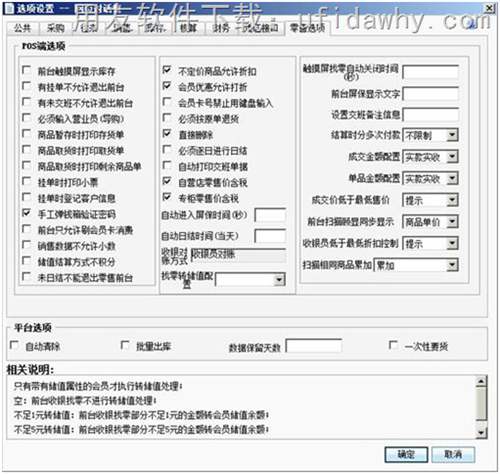Image resolution: width=500 pixels, height=474 pixels.
Task: Open the 公共 tab
Action: [x=22, y=28]
